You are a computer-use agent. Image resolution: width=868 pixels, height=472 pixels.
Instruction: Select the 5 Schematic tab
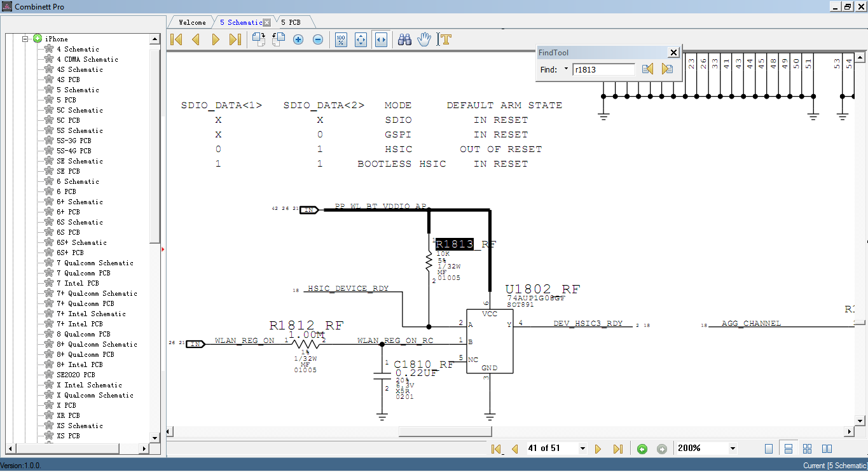pyautogui.click(x=240, y=22)
